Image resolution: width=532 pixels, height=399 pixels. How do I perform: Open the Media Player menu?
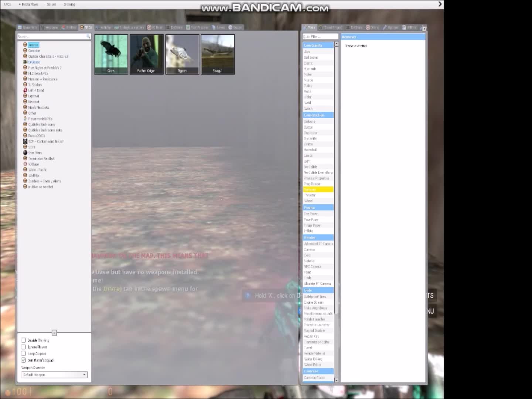point(28,4)
